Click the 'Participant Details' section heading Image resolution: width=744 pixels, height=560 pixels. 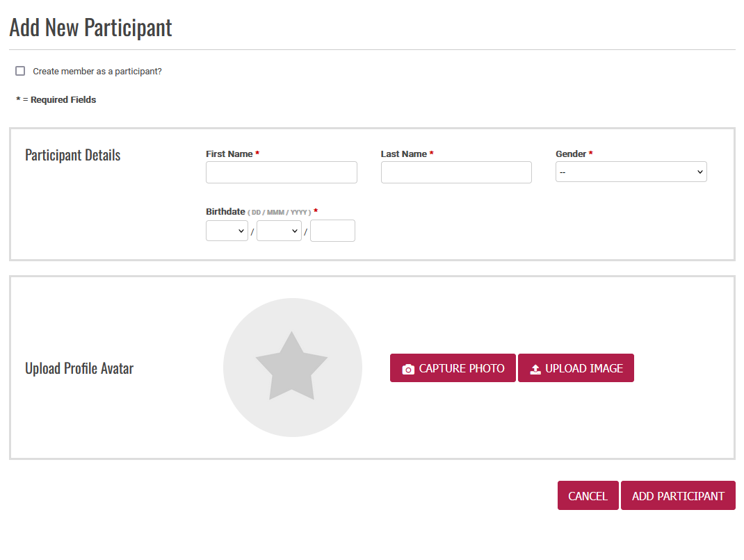(x=72, y=154)
